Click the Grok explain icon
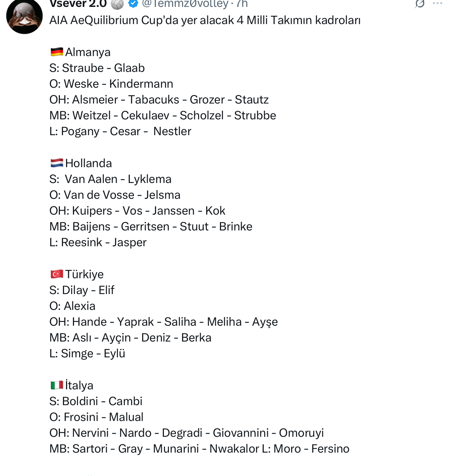Viewport: 450px width, 476px height. [420, 3]
